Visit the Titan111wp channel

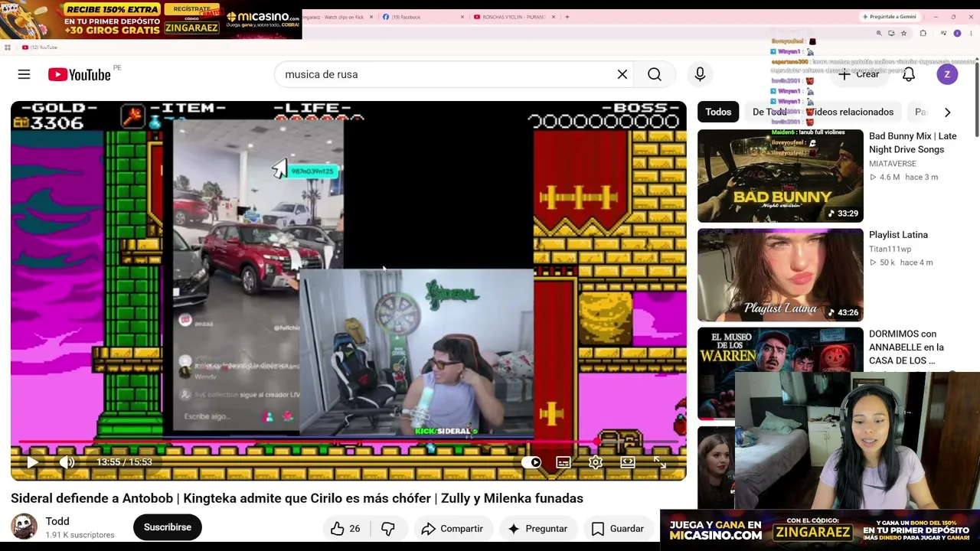pos(890,249)
